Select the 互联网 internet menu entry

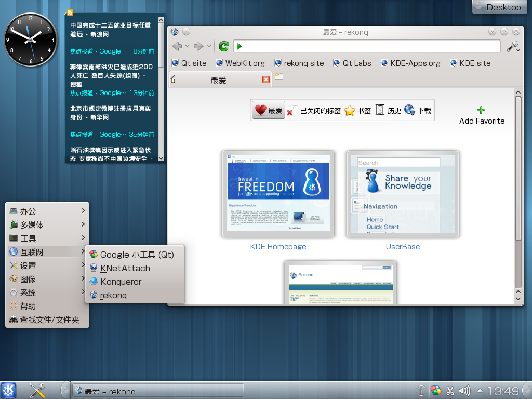click(47, 252)
